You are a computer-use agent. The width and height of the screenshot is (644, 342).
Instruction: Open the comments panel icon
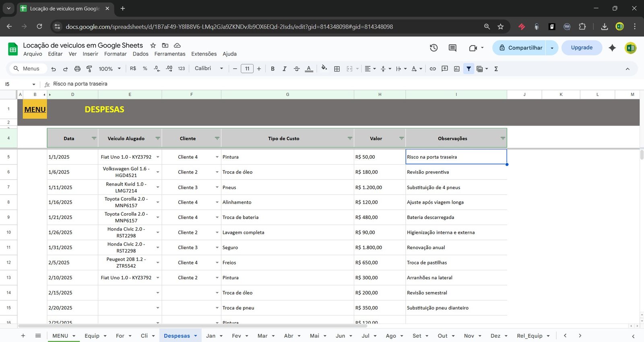coord(452,48)
